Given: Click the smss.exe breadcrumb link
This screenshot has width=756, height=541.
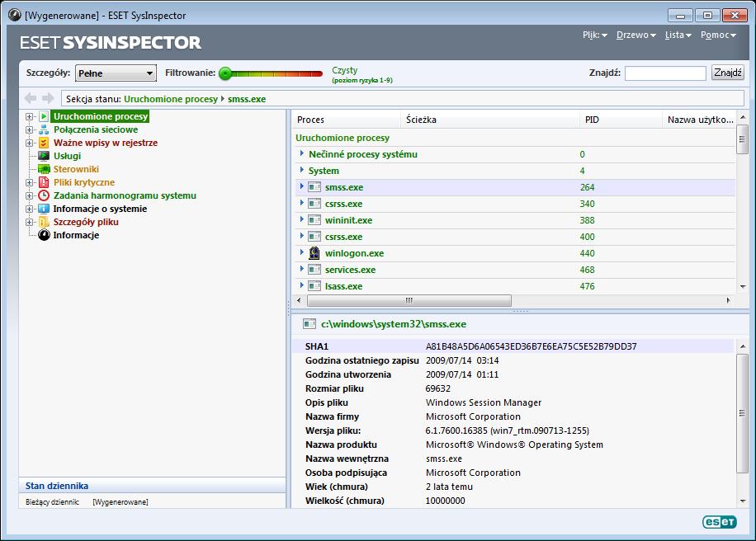Looking at the screenshot, I should coord(247,99).
